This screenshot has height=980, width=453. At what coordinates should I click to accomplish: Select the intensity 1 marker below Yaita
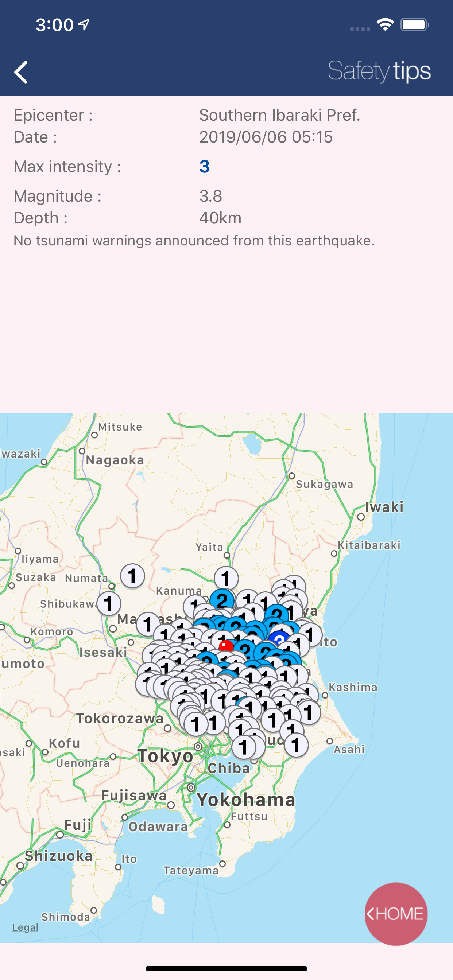[x=226, y=578]
